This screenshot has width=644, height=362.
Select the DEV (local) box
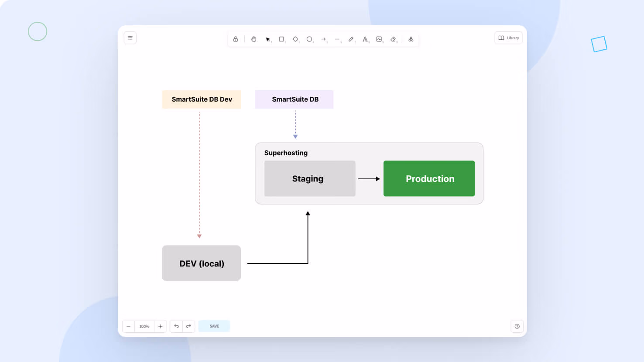202,263
